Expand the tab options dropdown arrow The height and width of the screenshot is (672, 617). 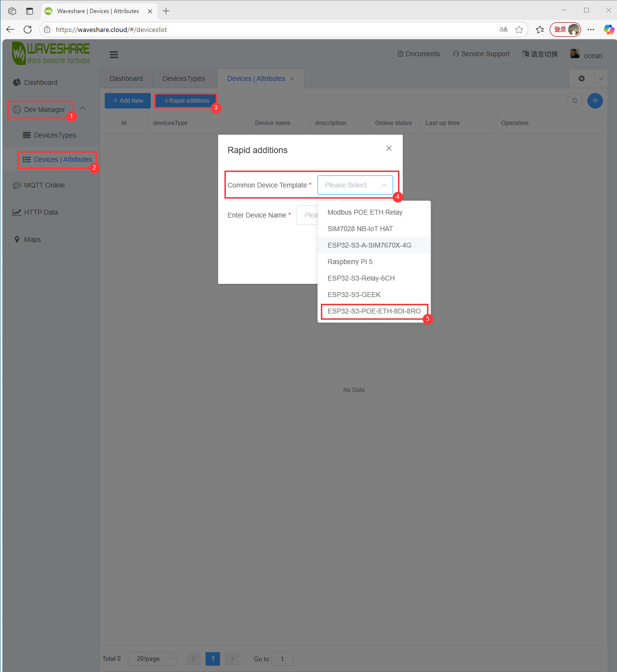click(601, 78)
